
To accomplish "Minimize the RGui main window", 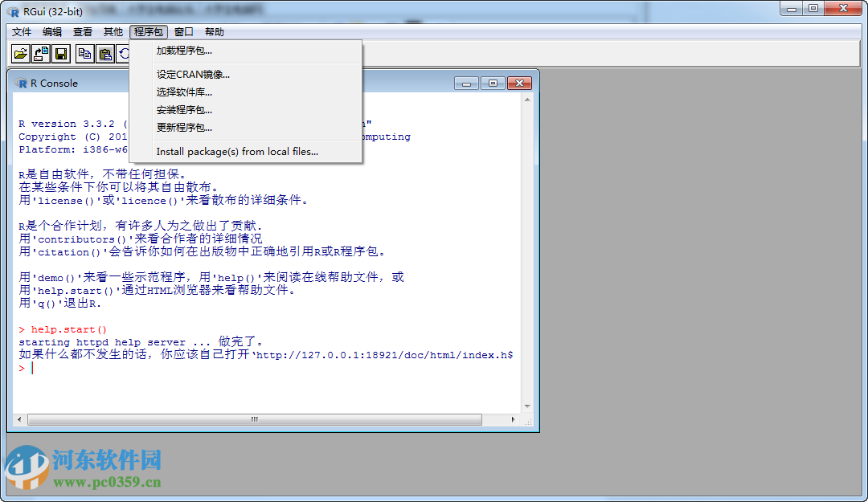I will click(x=791, y=8).
